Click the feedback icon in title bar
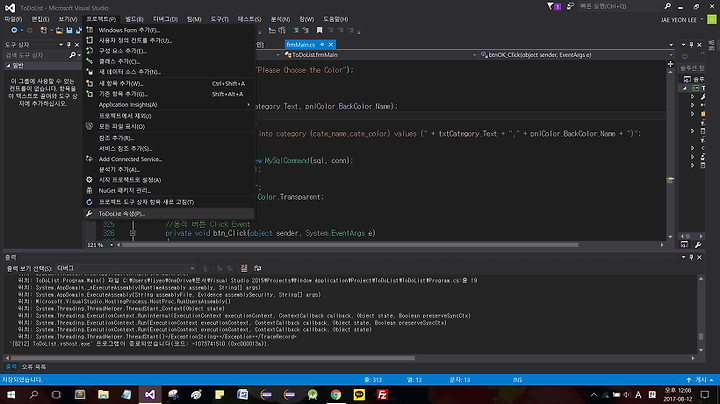720x404 pixels. (570, 6)
